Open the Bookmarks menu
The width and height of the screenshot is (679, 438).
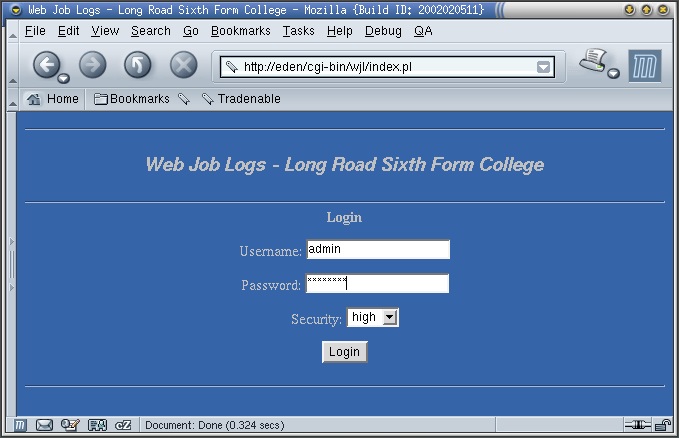tap(241, 31)
